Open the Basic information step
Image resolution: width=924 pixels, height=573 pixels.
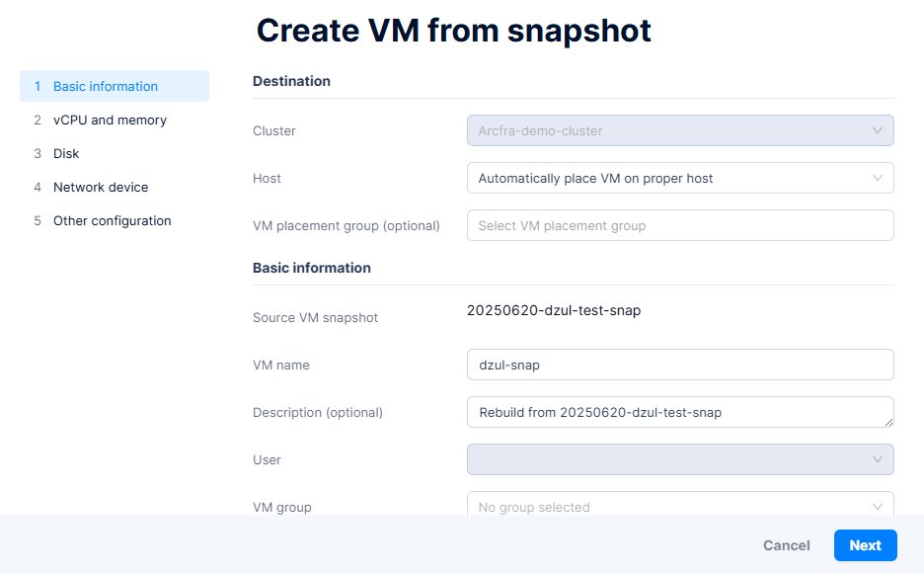coord(106,86)
